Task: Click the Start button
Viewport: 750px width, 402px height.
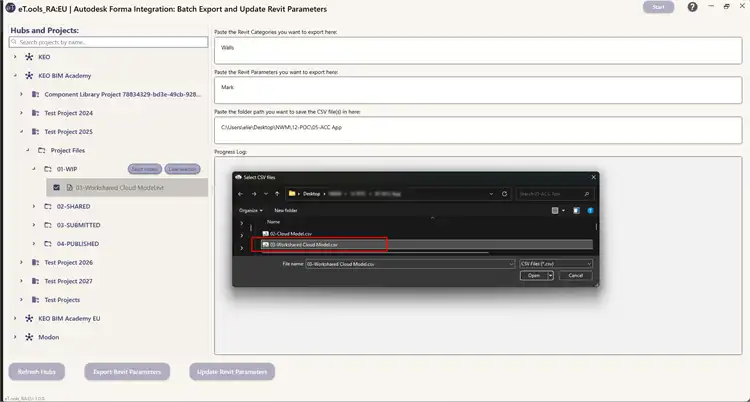Action: [x=659, y=7]
